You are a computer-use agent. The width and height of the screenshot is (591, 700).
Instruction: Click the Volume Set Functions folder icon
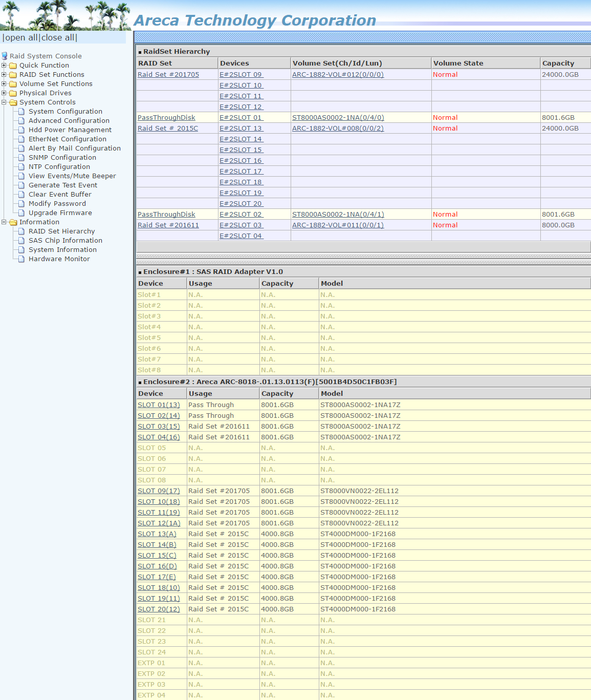[x=13, y=84]
